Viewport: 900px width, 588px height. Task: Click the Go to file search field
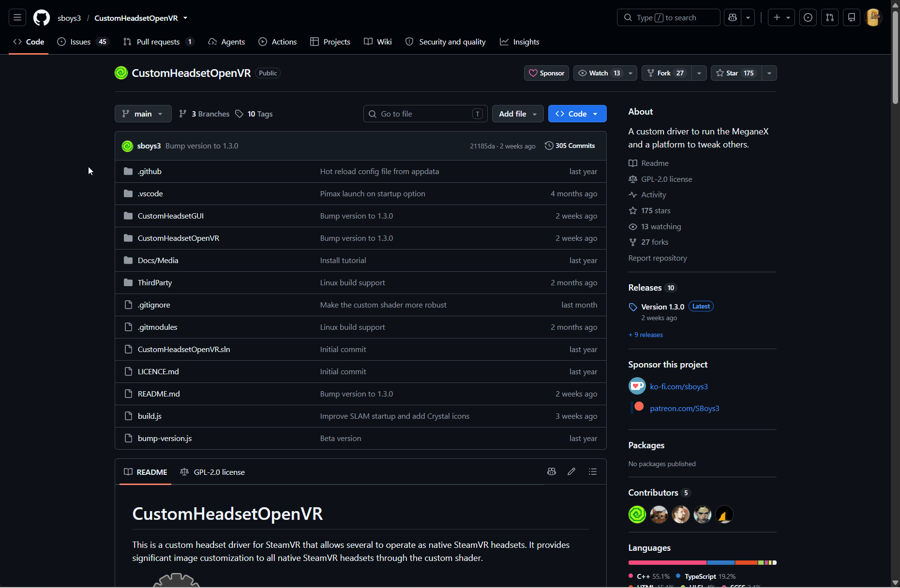[425, 114]
